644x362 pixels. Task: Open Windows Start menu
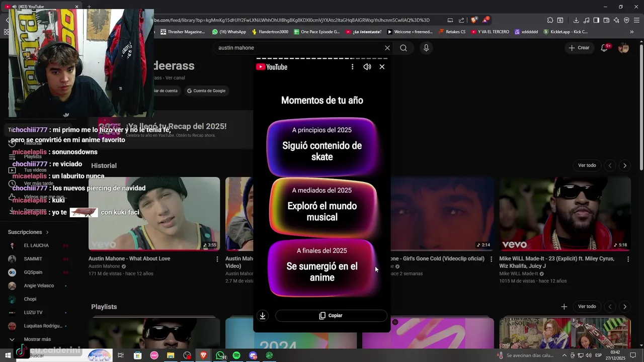tap(8, 355)
